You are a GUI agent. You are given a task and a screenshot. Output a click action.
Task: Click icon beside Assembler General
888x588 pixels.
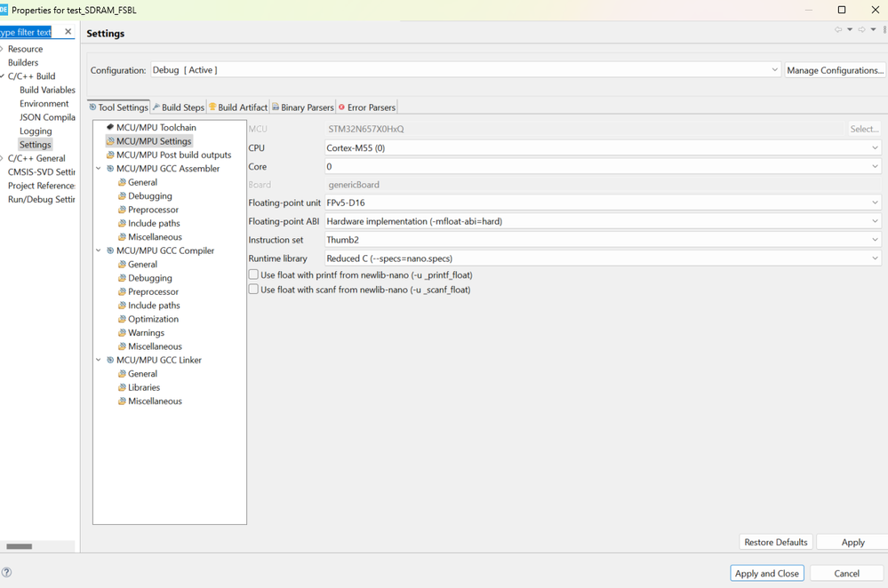122,182
